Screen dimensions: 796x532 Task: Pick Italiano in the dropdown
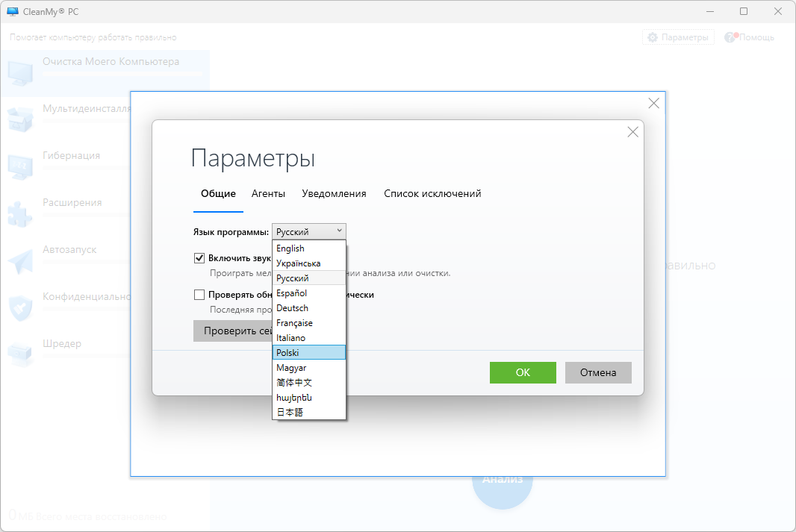[309, 338]
